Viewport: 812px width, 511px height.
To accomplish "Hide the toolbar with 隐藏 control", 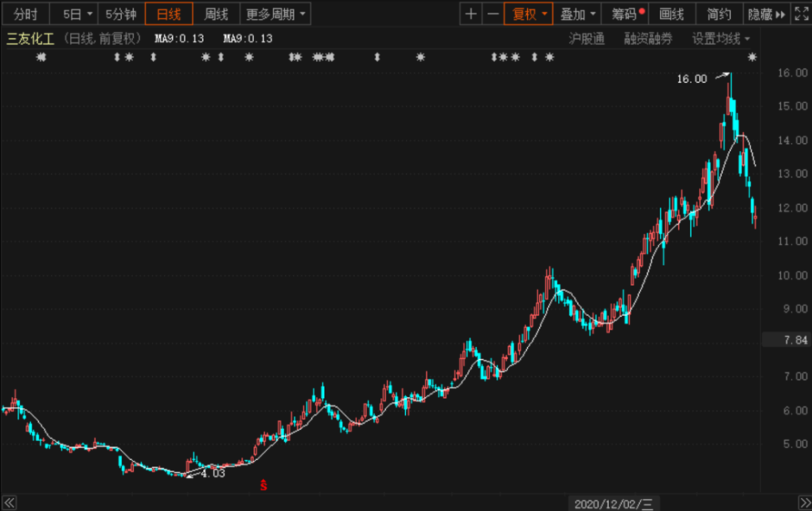I will 762,14.
